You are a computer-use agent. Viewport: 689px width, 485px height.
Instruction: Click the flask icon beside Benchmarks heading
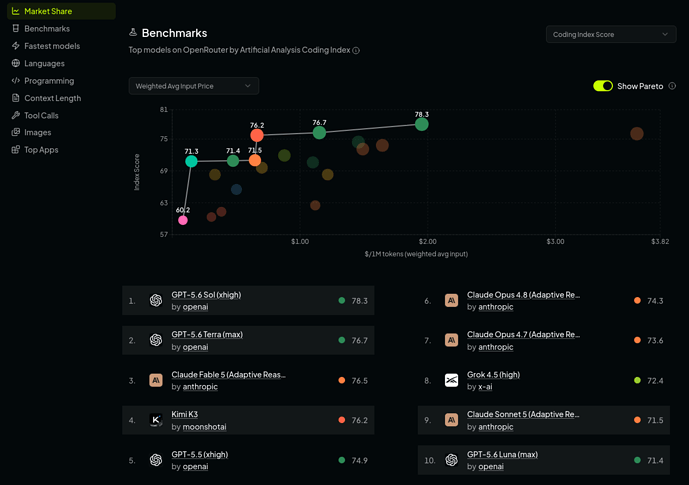click(133, 33)
